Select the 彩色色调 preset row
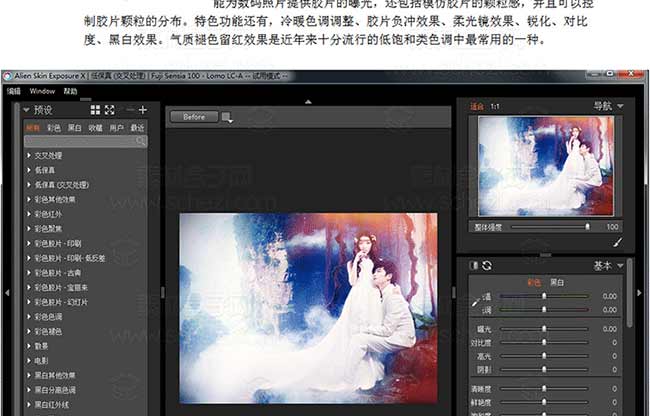Screen dimensions: 650x416 tap(85, 317)
